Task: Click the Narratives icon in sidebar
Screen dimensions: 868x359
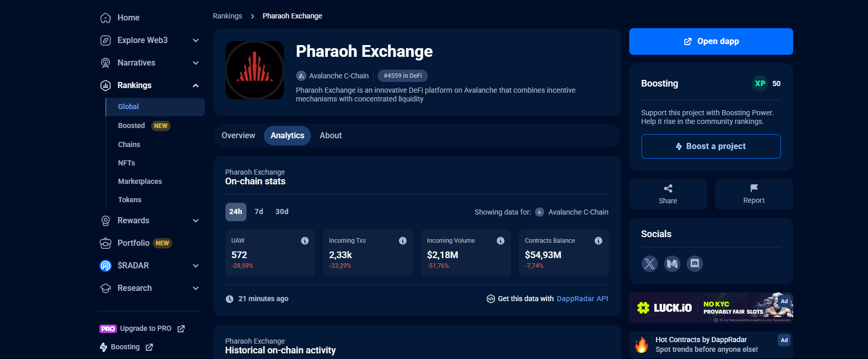Action: 106,63
